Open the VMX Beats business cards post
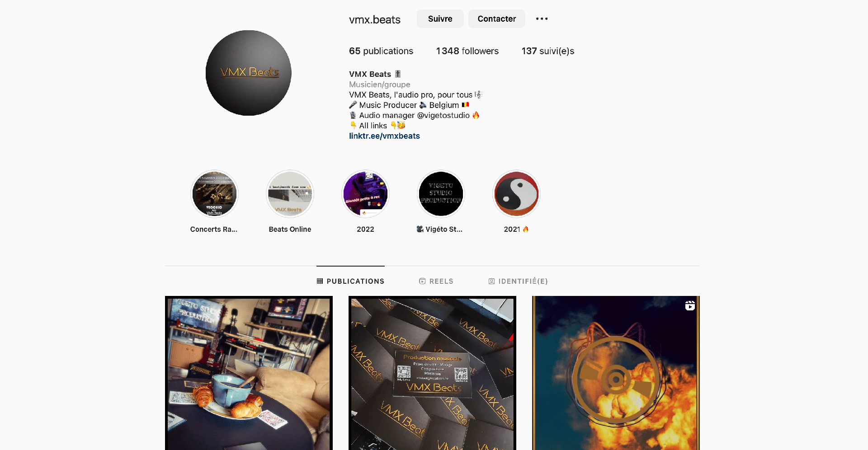 point(432,373)
